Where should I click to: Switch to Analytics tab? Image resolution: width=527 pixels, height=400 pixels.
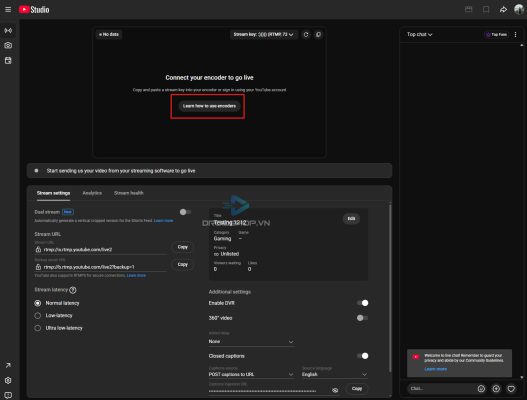(92, 193)
